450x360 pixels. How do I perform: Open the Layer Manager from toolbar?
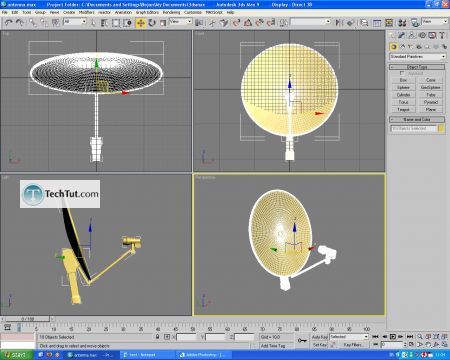(x=364, y=23)
